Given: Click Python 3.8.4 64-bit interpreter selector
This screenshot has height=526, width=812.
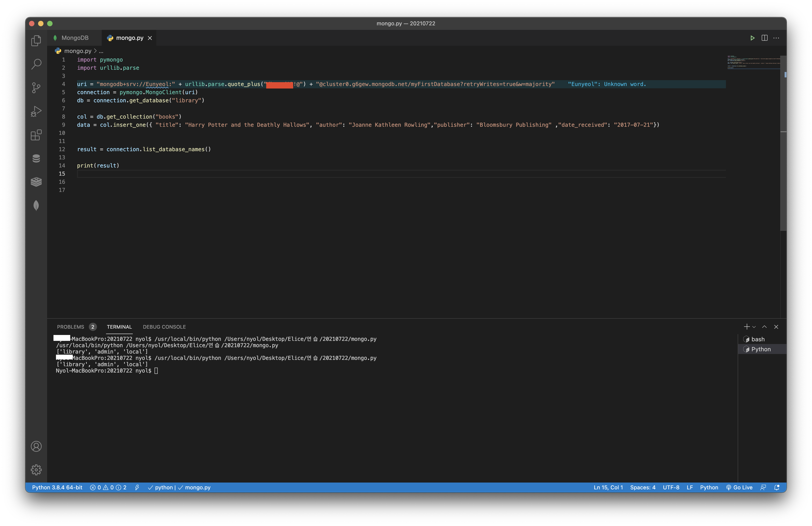Looking at the screenshot, I should click(x=57, y=488).
